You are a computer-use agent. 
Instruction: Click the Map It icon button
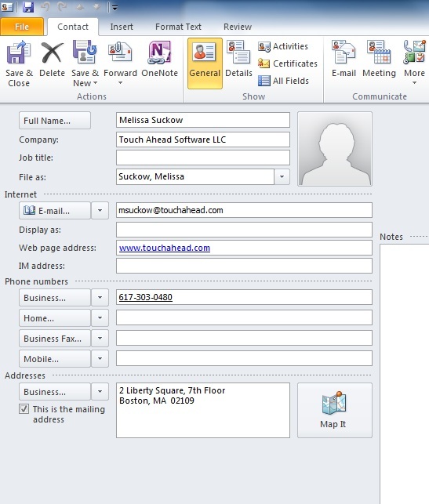(334, 410)
